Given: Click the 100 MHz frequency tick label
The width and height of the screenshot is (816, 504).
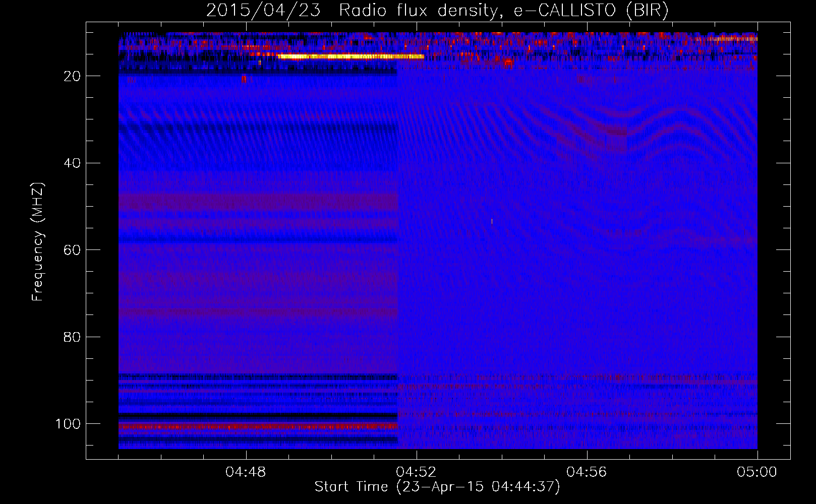Looking at the screenshot, I should point(68,424).
